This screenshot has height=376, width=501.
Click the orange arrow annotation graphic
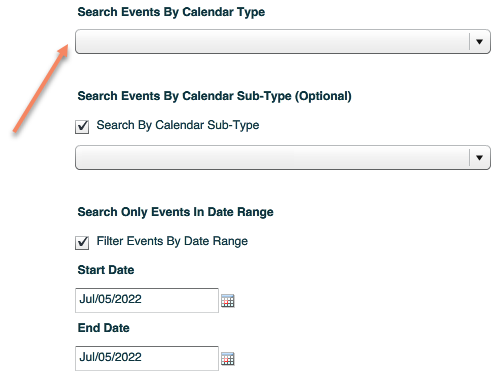click(x=41, y=89)
